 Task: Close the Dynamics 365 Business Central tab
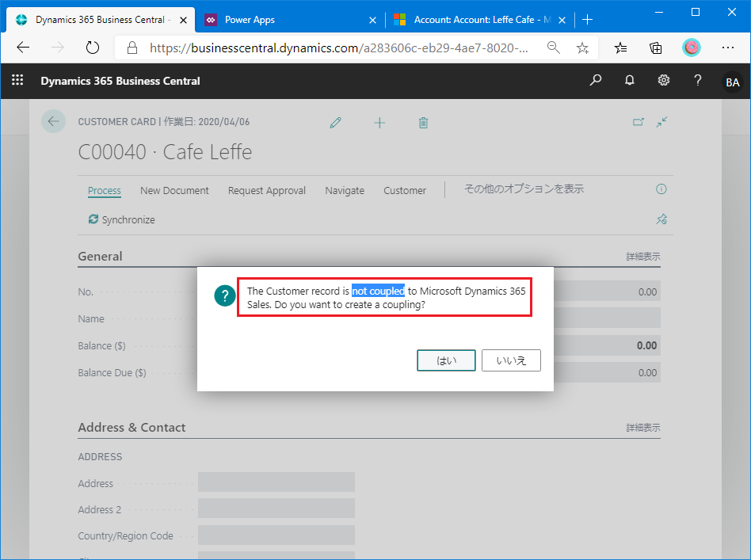[184, 20]
